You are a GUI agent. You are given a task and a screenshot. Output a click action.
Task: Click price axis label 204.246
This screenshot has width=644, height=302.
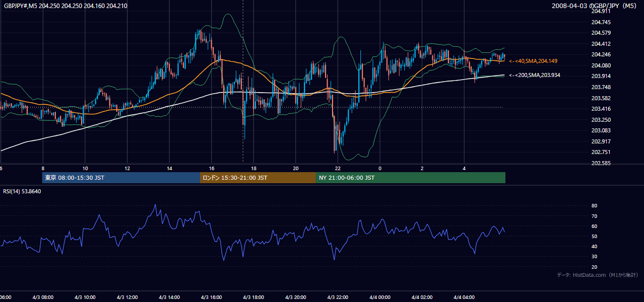coord(601,54)
